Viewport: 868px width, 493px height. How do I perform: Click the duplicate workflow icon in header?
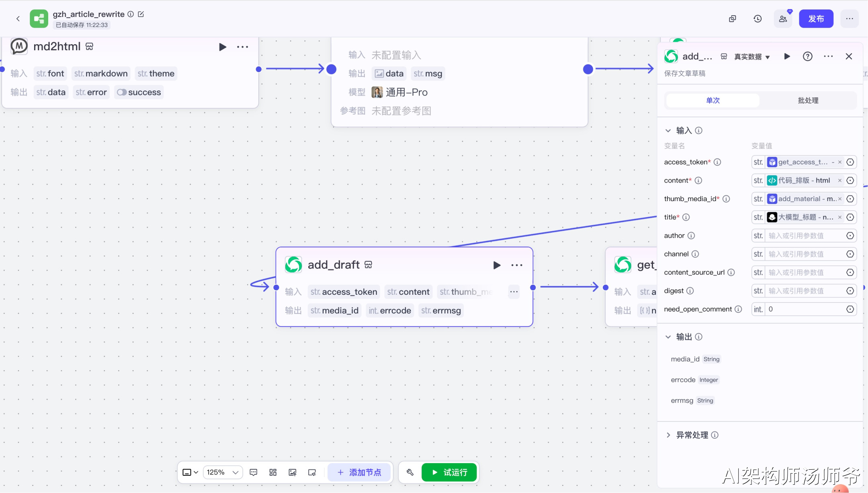733,19
